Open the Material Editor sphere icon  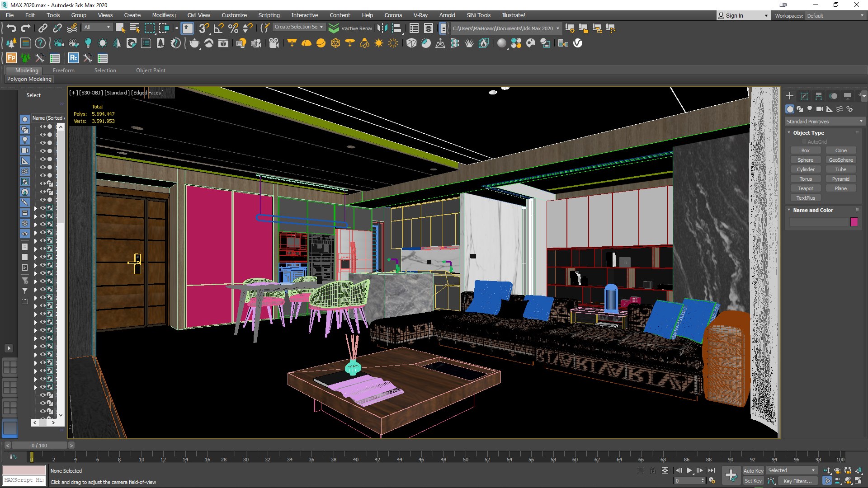click(x=501, y=43)
